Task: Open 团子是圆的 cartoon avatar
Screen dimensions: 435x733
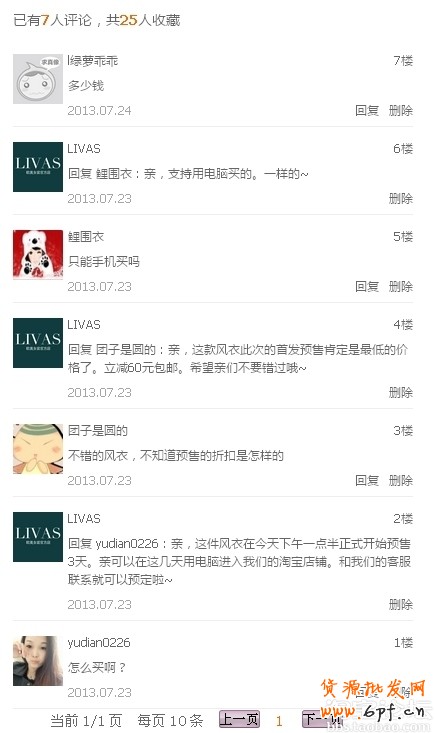Action: click(38, 449)
